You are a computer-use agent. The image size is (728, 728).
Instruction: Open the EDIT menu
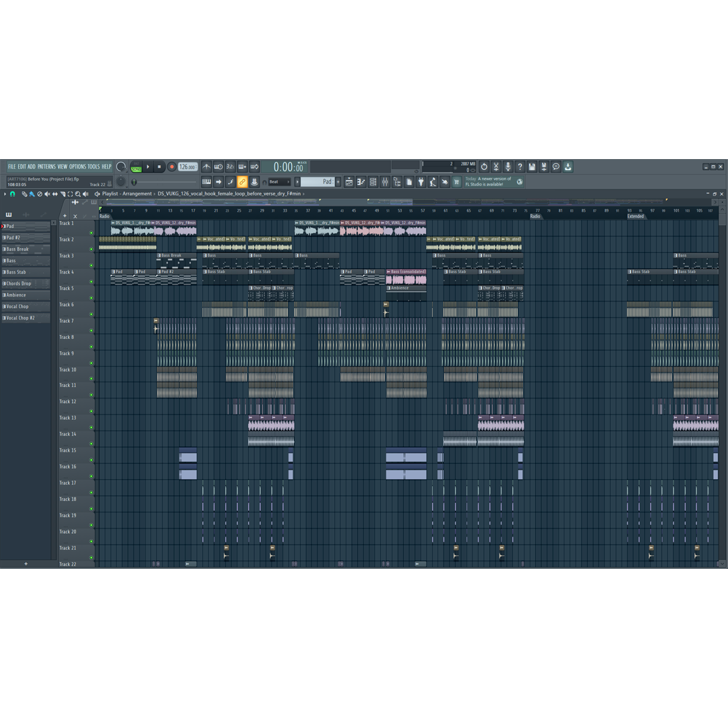tap(22, 166)
